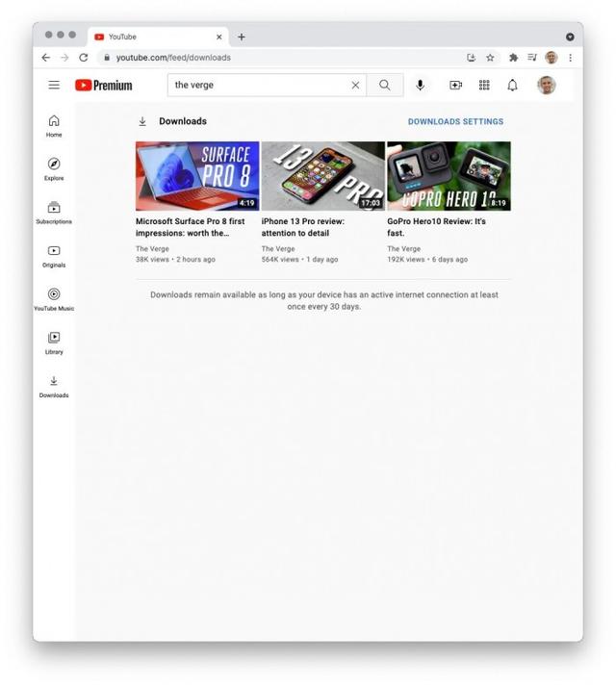616x685 pixels.
Task: Open the account avatar menu
Action: (x=546, y=85)
